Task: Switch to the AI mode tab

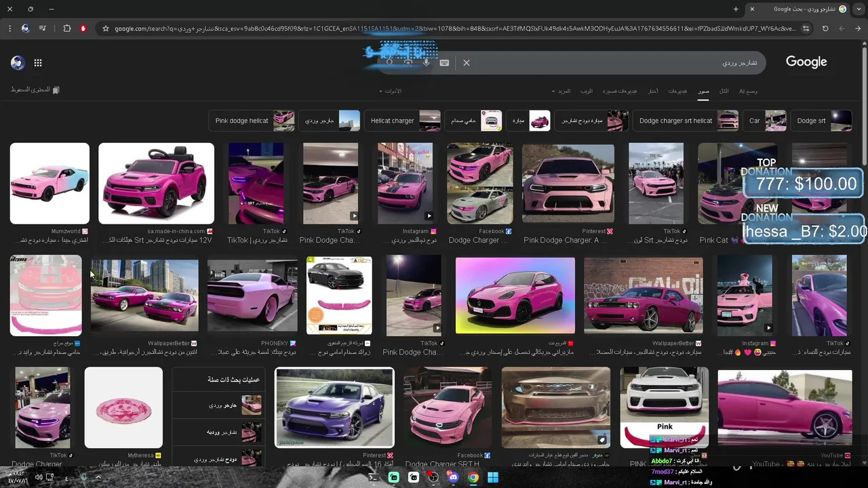Action: tap(748, 91)
